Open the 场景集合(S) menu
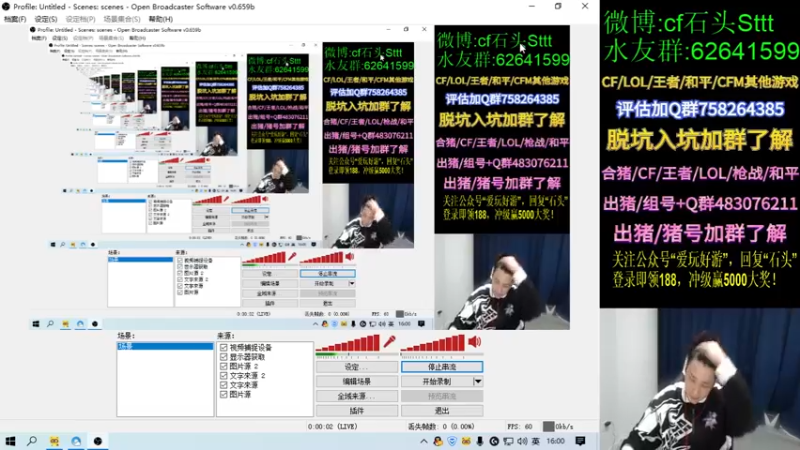 (x=121, y=19)
